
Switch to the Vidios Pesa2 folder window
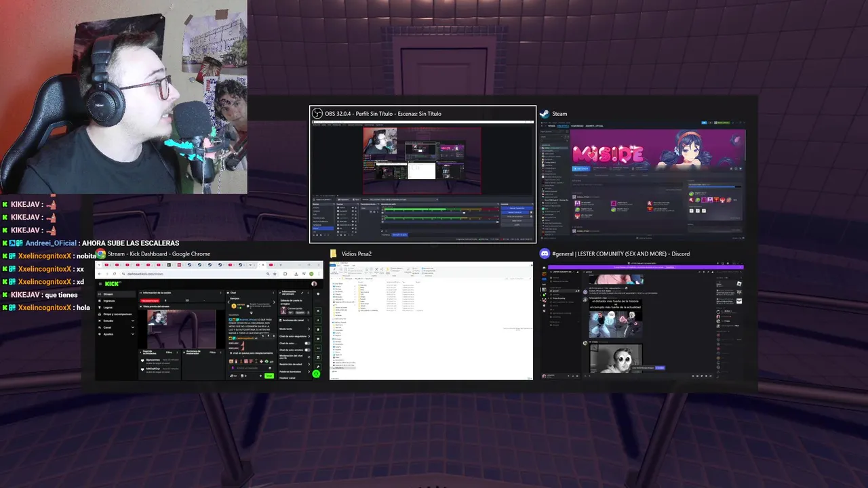pos(431,320)
